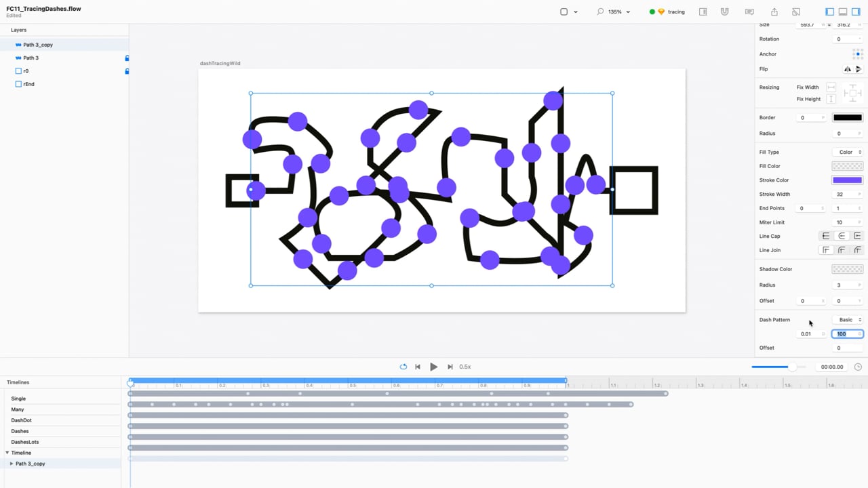Toggle the Fix Height resizing option

[831, 99]
